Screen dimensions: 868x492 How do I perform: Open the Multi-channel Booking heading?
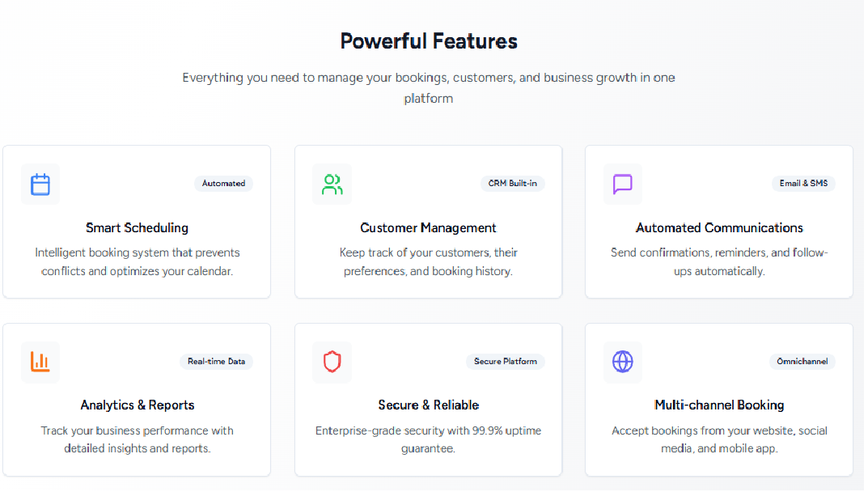pos(719,405)
